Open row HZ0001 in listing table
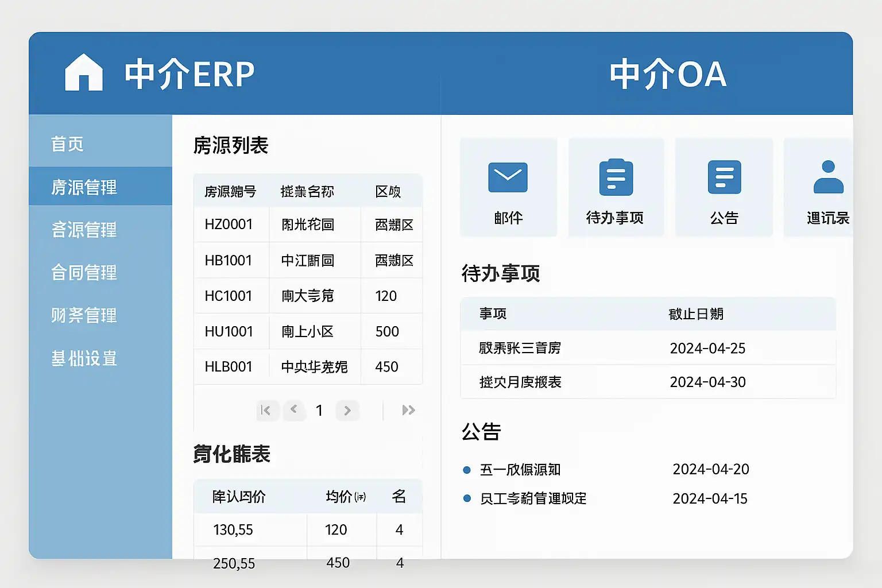The height and width of the screenshot is (588, 882). [308, 225]
